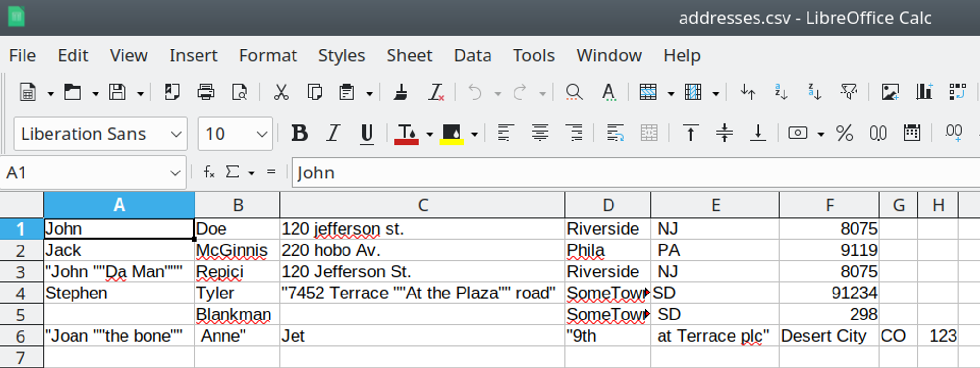Expand the New document dropdown arrow
Screen dimensions: 980x368
(x=50, y=93)
